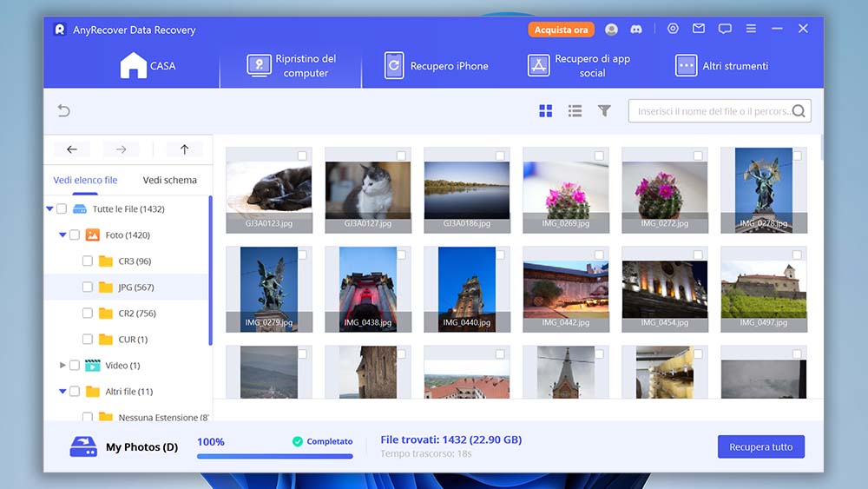Click the Tutte le File drive icon
The image size is (868, 489).
pyautogui.click(x=80, y=208)
